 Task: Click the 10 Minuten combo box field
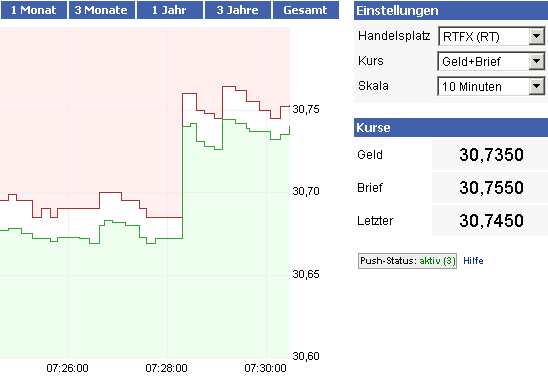[x=491, y=86]
